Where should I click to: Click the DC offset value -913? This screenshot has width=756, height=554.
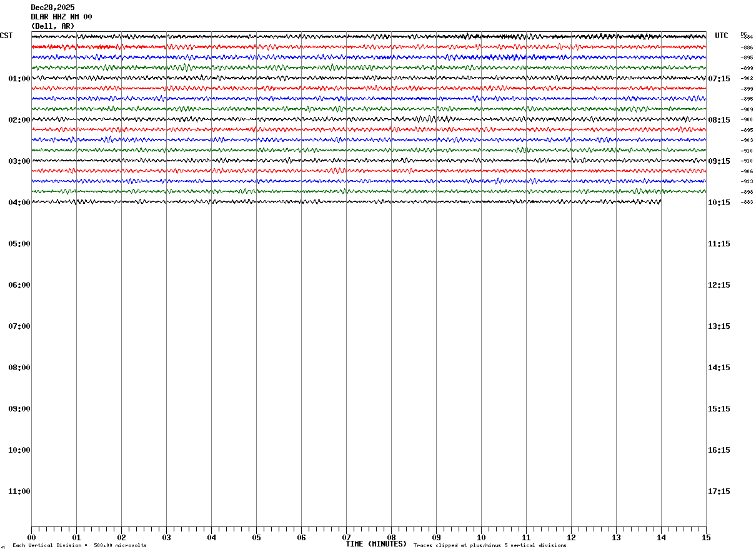click(x=747, y=181)
